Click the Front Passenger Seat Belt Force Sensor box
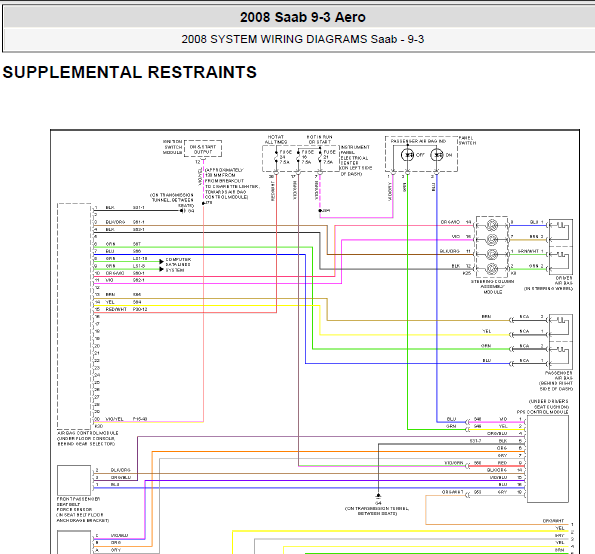This screenshot has height=554, width=595. click(x=74, y=480)
